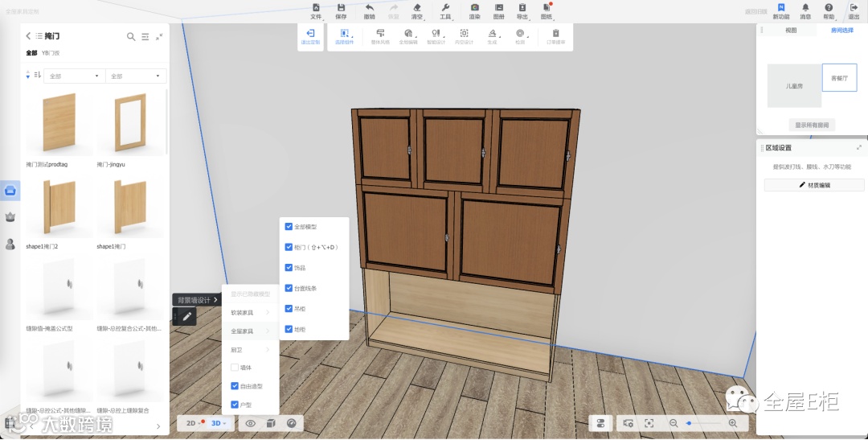Click the 消息 notification bell icon
Screen dimensions: 868x440
pos(805,8)
